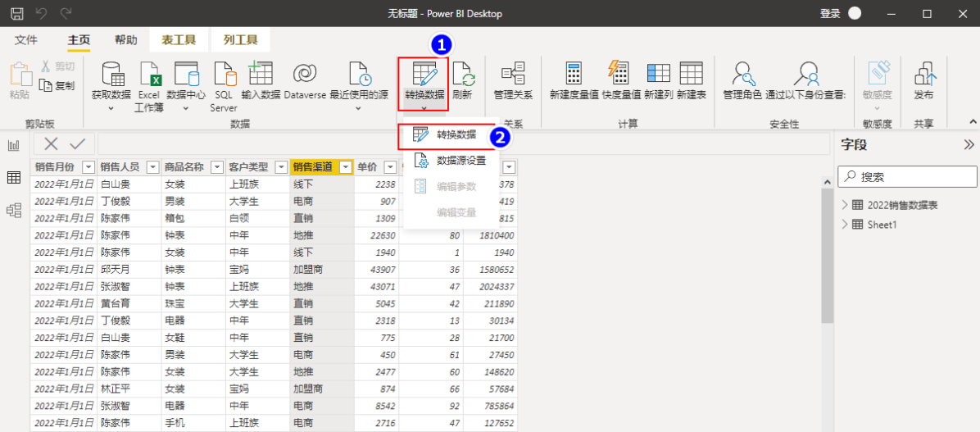This screenshot has height=432, width=980.
Task: Click 新建表 new table
Action: [x=692, y=81]
